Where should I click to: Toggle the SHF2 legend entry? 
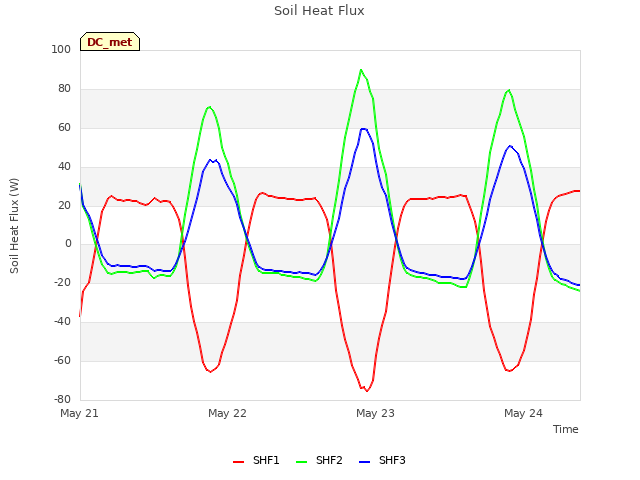coord(319,460)
